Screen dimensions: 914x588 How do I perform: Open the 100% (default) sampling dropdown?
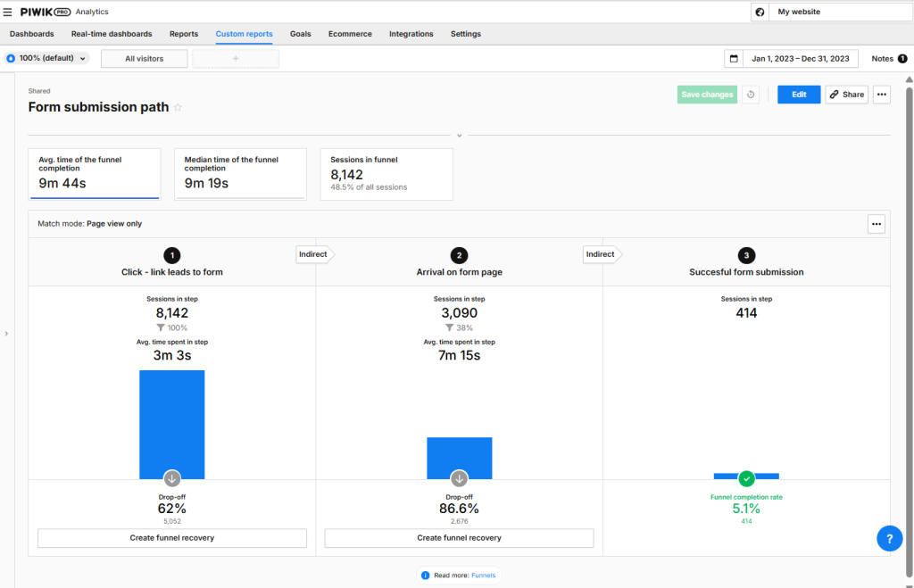point(46,58)
